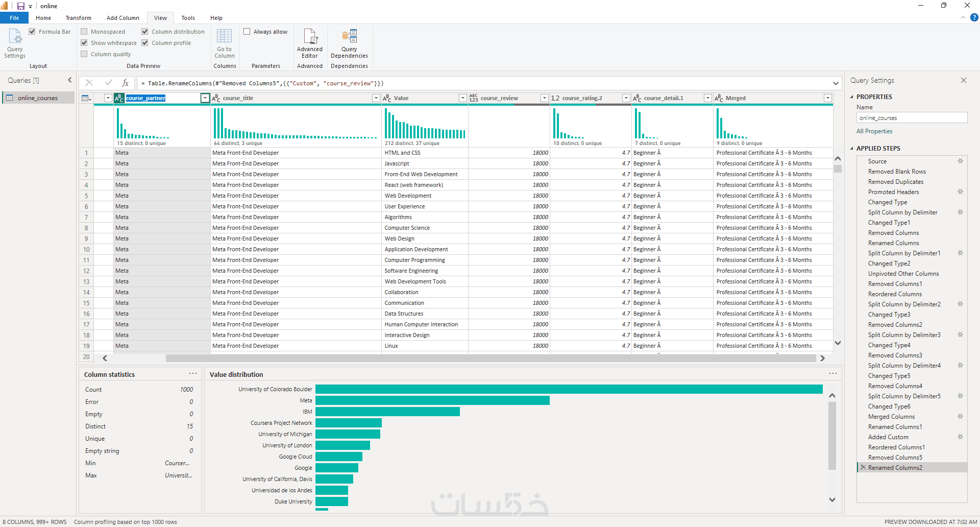Click course_partner column data type icon
Viewport: 980px width, 527px height.
point(119,98)
